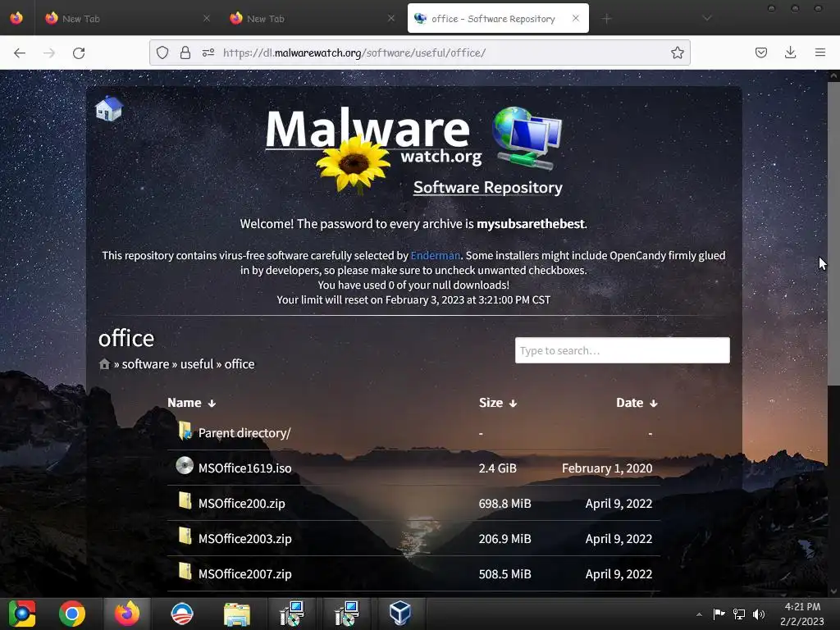Screen dimensions: 840x630
Task: Click the Firefox taskbar icon
Action: (x=127, y=614)
